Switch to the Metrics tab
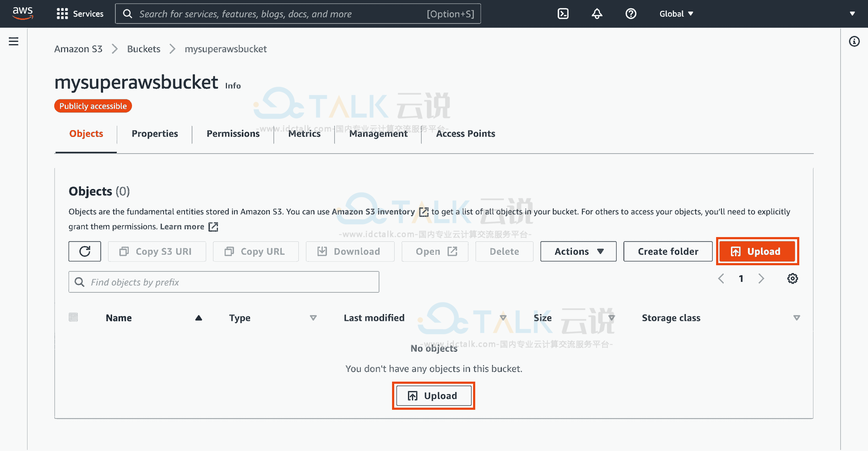The width and height of the screenshot is (868, 451). pyautogui.click(x=304, y=133)
